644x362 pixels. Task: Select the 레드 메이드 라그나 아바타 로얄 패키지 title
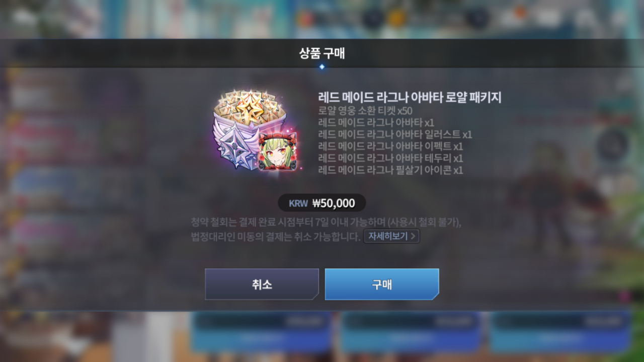pos(410,98)
